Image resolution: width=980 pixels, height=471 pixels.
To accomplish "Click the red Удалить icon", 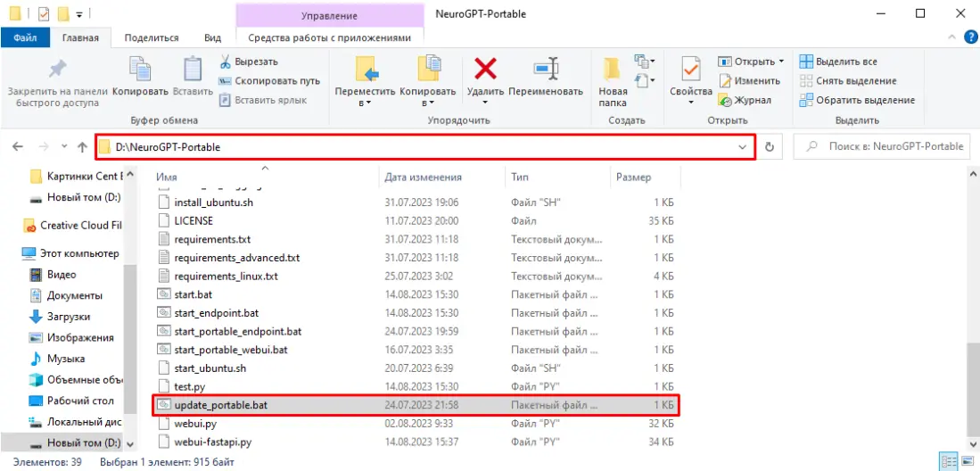I will tap(485, 68).
